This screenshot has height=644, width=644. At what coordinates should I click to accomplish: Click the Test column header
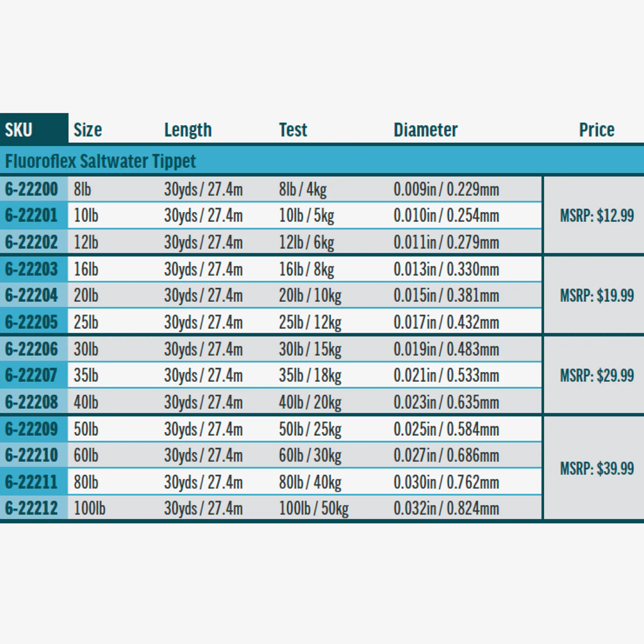[x=293, y=130]
